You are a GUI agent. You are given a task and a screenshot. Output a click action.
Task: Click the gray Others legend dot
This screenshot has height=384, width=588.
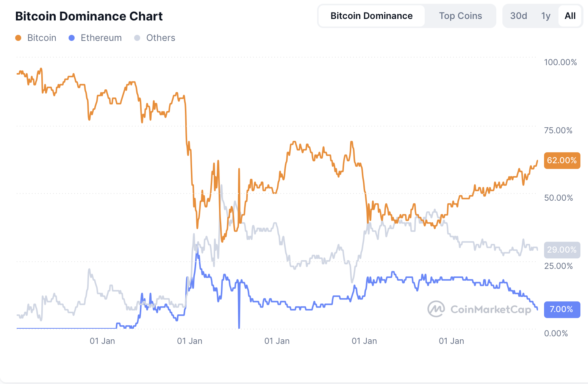click(x=136, y=38)
